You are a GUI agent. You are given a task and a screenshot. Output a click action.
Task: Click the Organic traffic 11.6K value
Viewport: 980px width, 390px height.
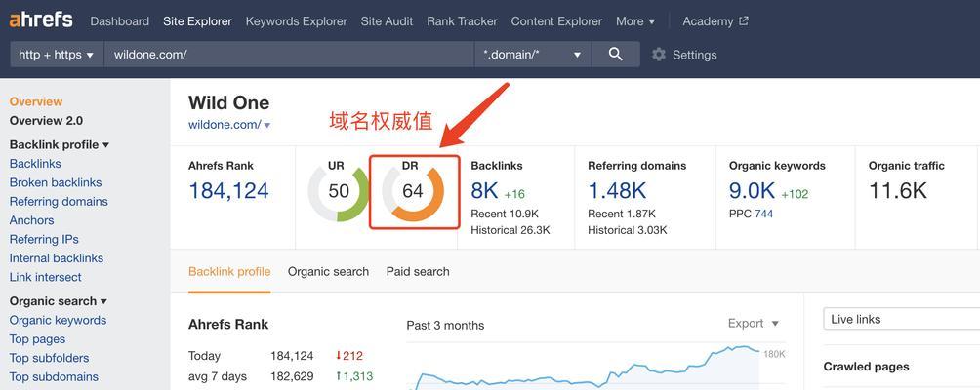897,191
